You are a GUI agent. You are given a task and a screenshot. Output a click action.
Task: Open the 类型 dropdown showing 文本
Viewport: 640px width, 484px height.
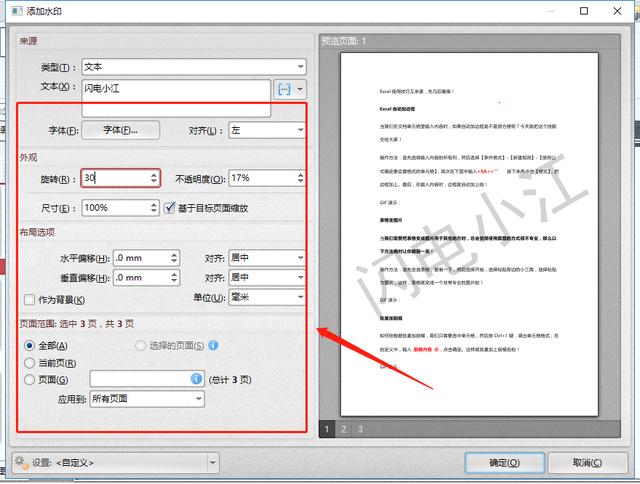point(194,67)
